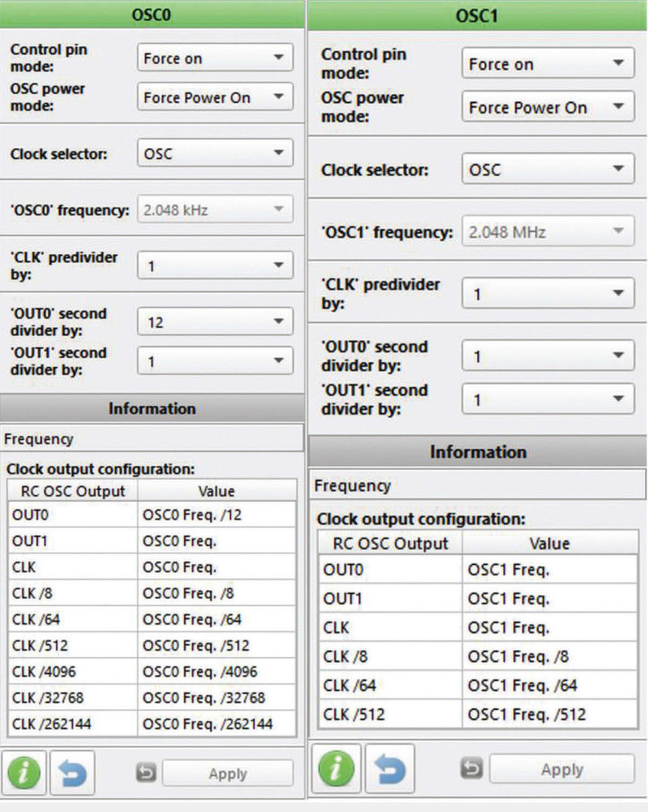Click 'Clock output configuration:' label in OSC0
Image resolution: width=648 pixels, height=812 pixels.
coord(100,468)
